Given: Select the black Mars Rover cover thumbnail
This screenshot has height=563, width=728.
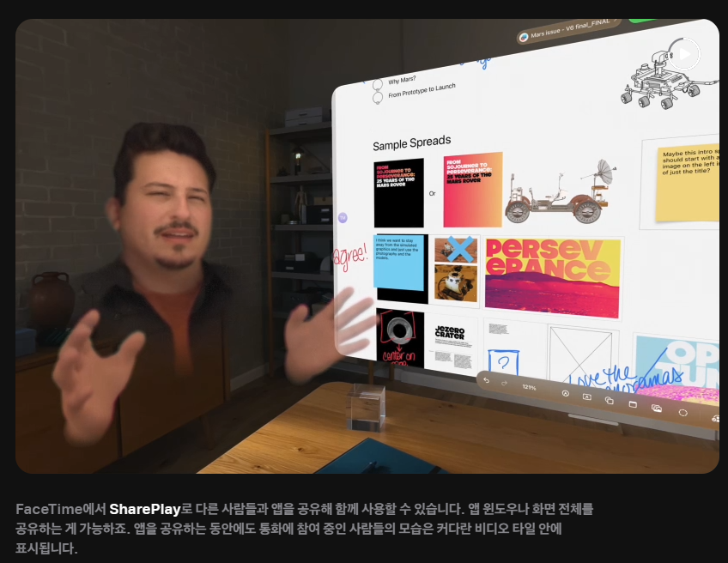Looking at the screenshot, I should [399, 193].
